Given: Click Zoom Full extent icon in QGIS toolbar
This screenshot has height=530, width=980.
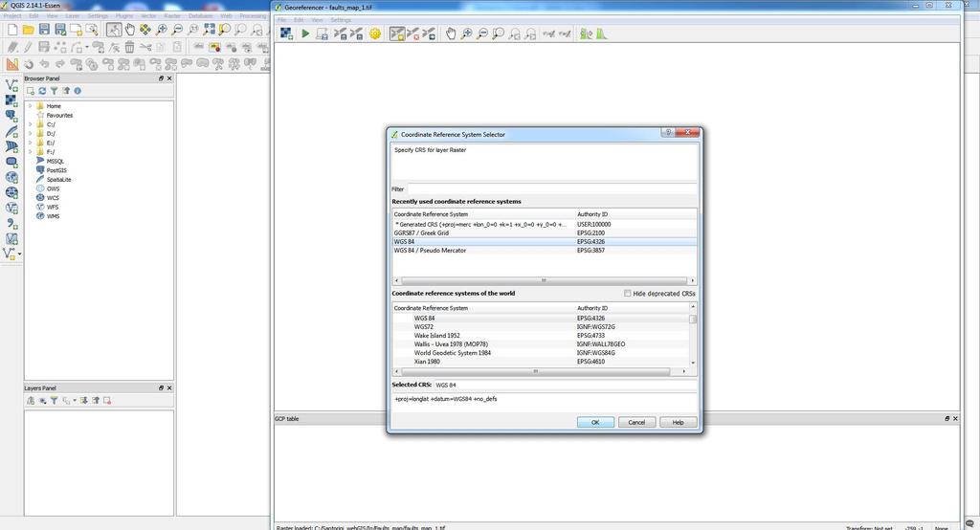Looking at the screenshot, I should click(x=209, y=30).
